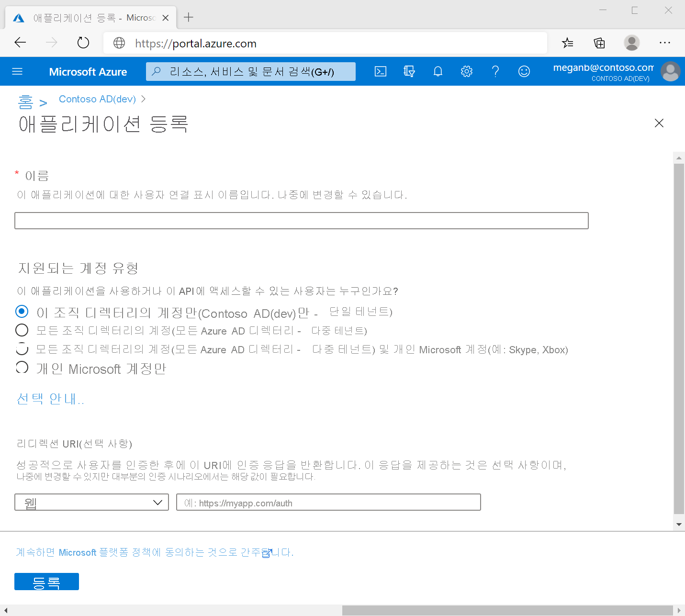
Task: Click the 등록 button
Action: (46, 582)
